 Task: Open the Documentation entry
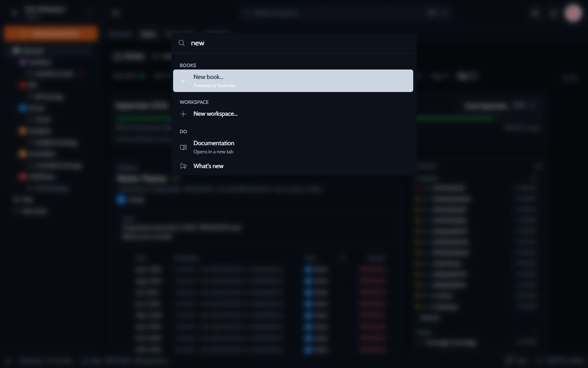293,147
